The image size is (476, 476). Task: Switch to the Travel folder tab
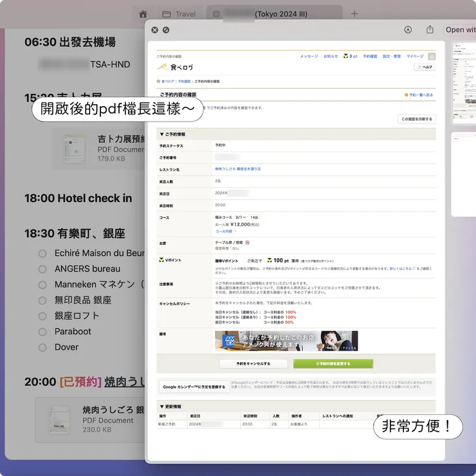[x=179, y=14]
